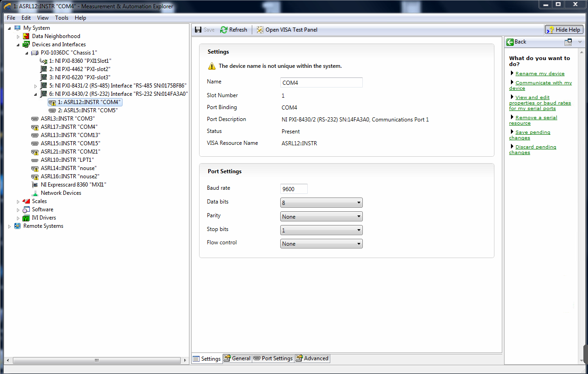Screen dimensions: 588x374
Task: Select NI Expresscard 8360 "MXI1" item
Action: point(73,185)
